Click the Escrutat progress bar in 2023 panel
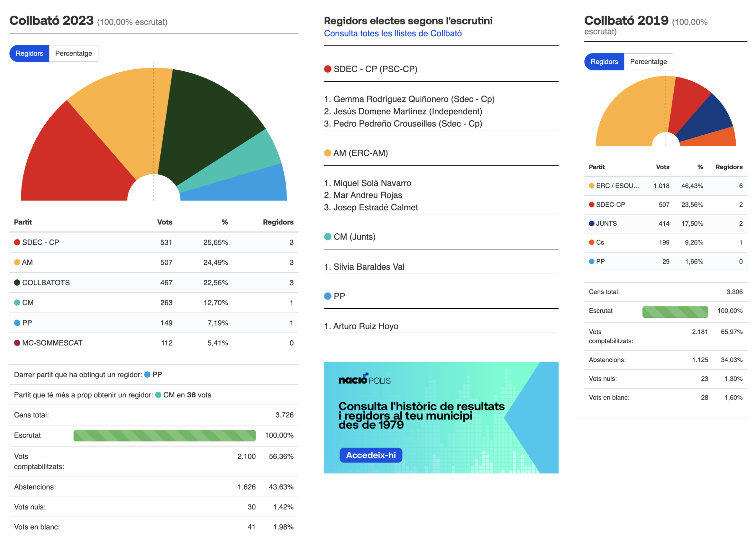 coord(164,435)
